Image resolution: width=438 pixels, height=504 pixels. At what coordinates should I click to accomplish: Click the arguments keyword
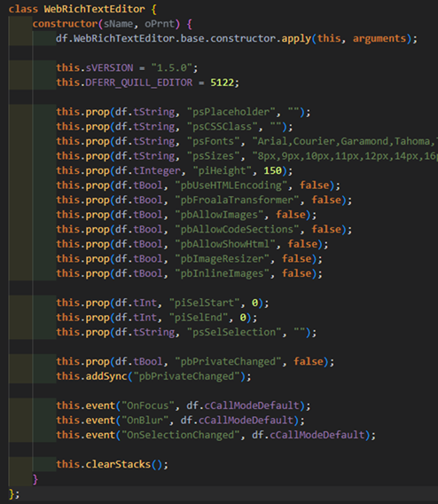click(379, 38)
